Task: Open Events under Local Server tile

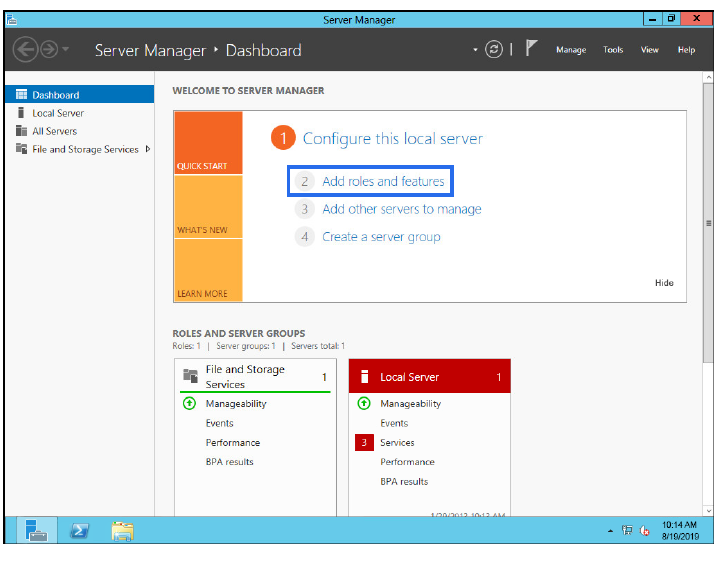Action: coord(394,423)
